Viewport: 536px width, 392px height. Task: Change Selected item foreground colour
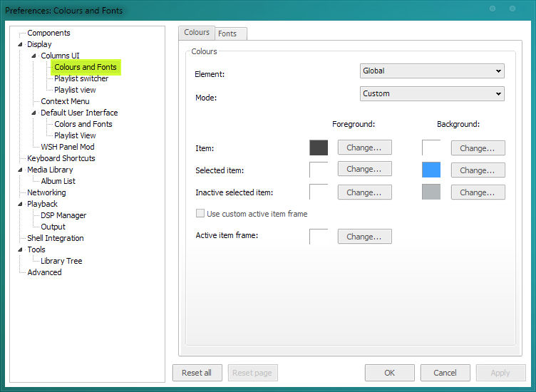[x=365, y=169]
